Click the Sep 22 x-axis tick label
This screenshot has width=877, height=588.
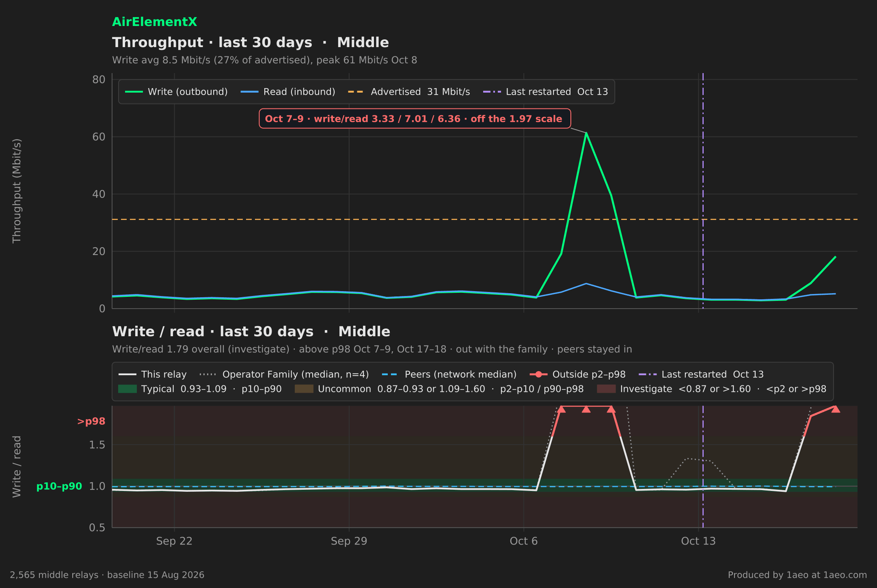point(174,541)
